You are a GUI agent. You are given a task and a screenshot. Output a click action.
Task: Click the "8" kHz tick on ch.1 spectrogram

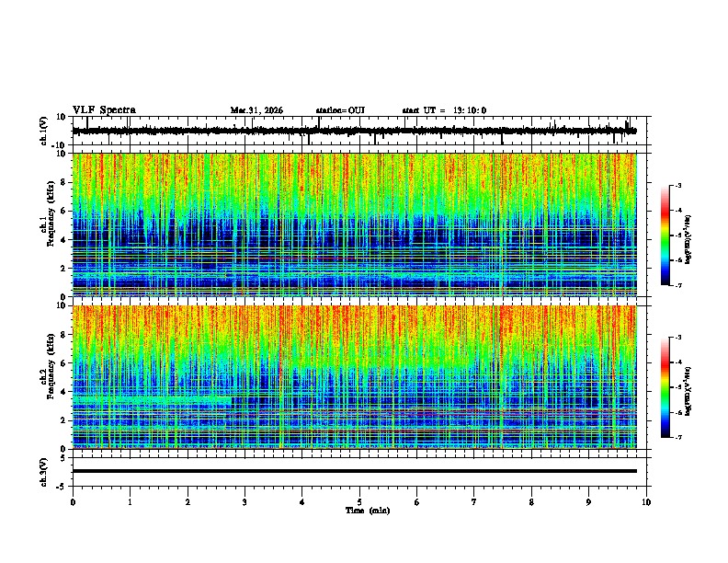click(x=64, y=182)
